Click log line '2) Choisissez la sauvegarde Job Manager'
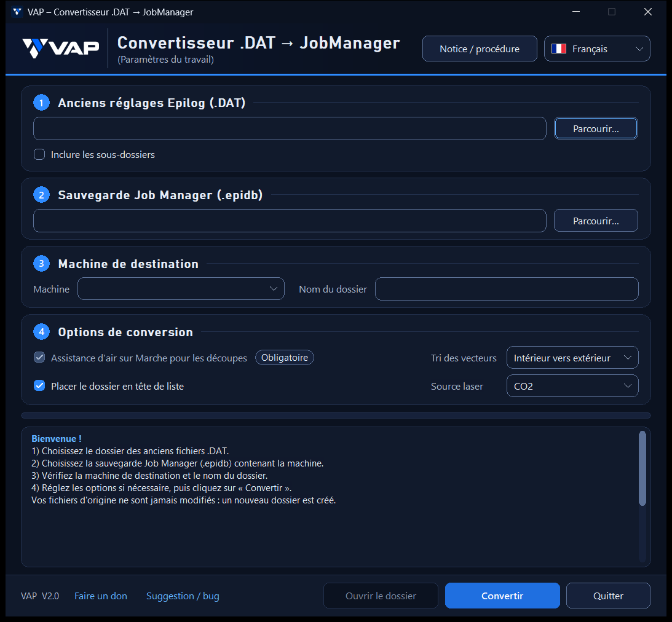The height and width of the screenshot is (622, 672). tap(178, 463)
